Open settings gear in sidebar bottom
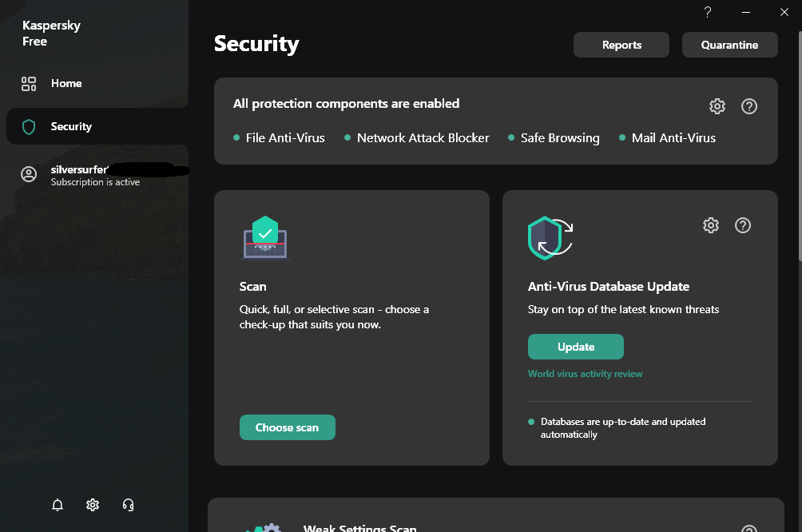Viewport: 802px width, 532px height. pos(93,505)
